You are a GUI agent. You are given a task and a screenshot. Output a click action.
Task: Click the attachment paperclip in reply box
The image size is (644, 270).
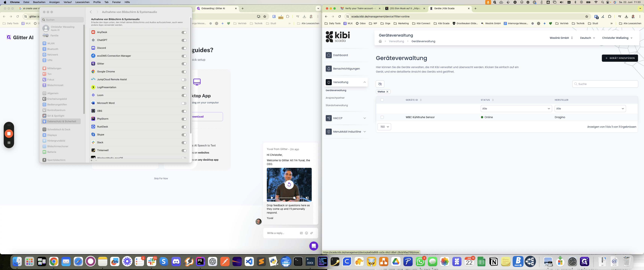click(312, 233)
